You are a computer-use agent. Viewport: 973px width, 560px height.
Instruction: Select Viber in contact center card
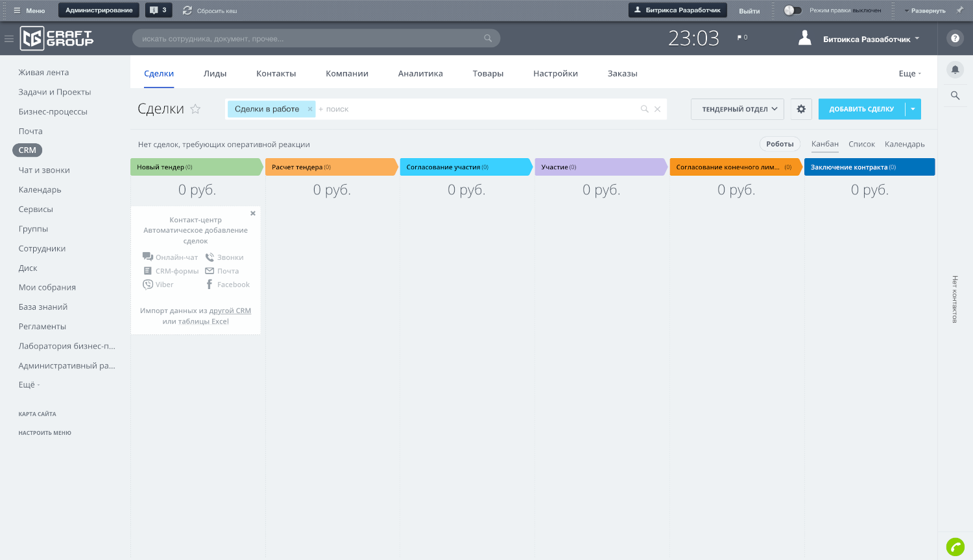point(158,285)
